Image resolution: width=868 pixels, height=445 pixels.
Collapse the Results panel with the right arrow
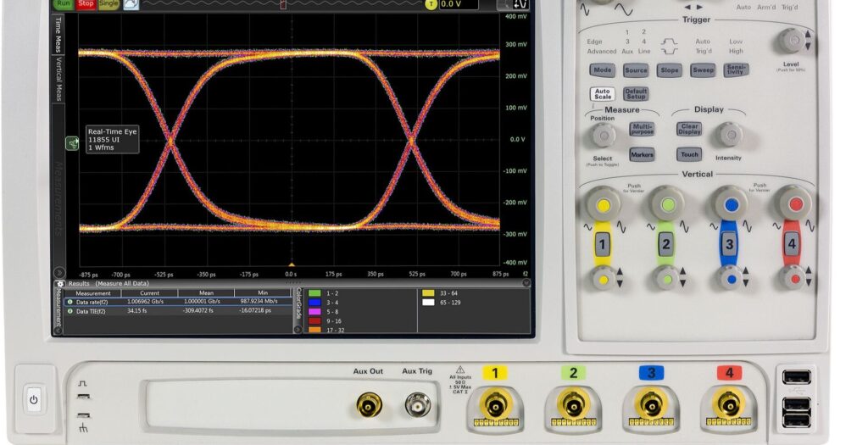[x=526, y=283]
